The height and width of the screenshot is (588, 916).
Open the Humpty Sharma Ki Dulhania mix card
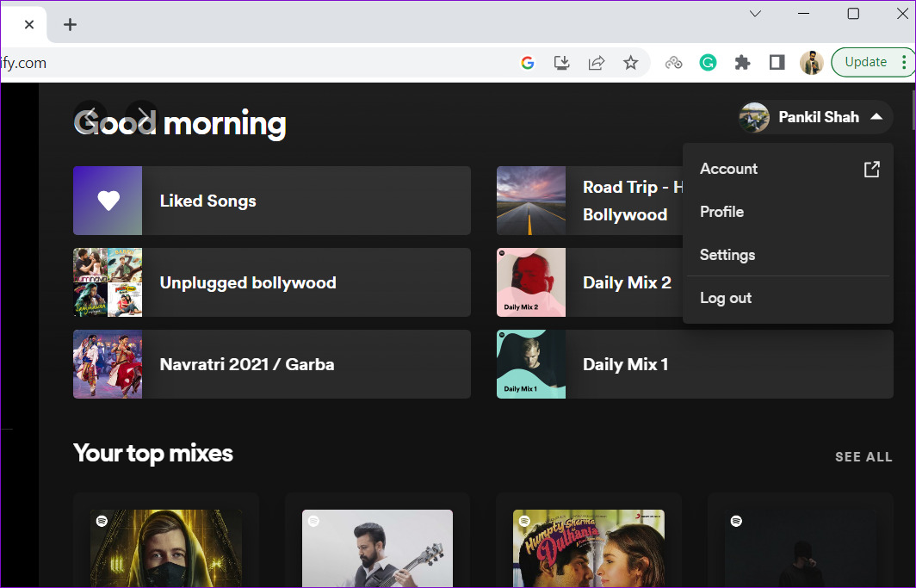[x=589, y=541]
